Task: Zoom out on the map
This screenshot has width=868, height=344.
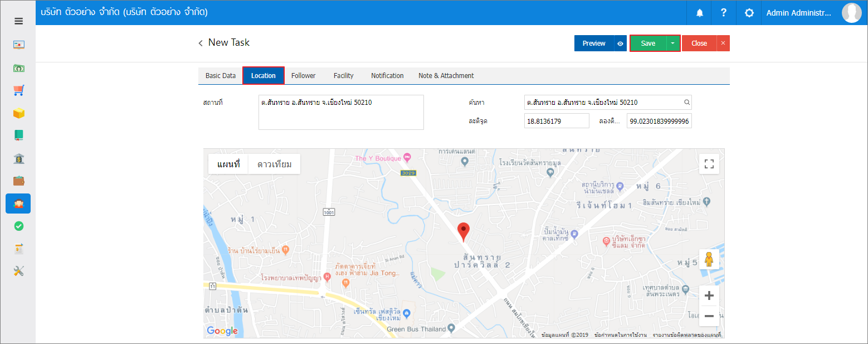Action: click(709, 316)
